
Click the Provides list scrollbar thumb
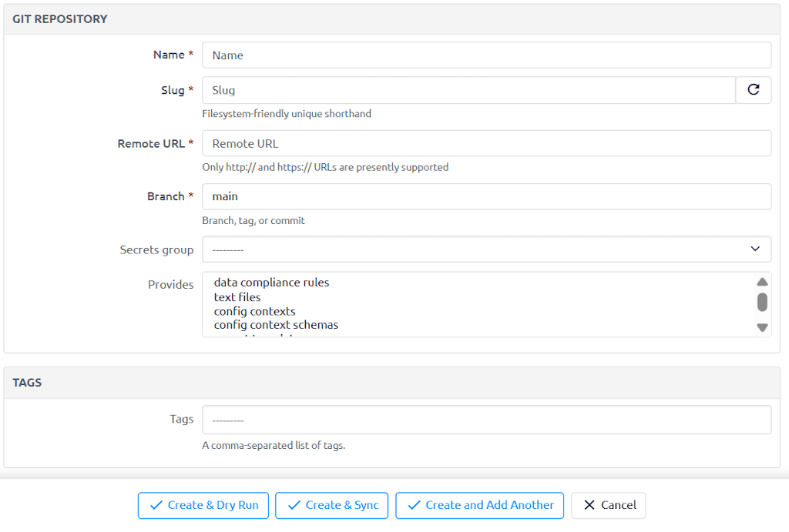(762, 302)
